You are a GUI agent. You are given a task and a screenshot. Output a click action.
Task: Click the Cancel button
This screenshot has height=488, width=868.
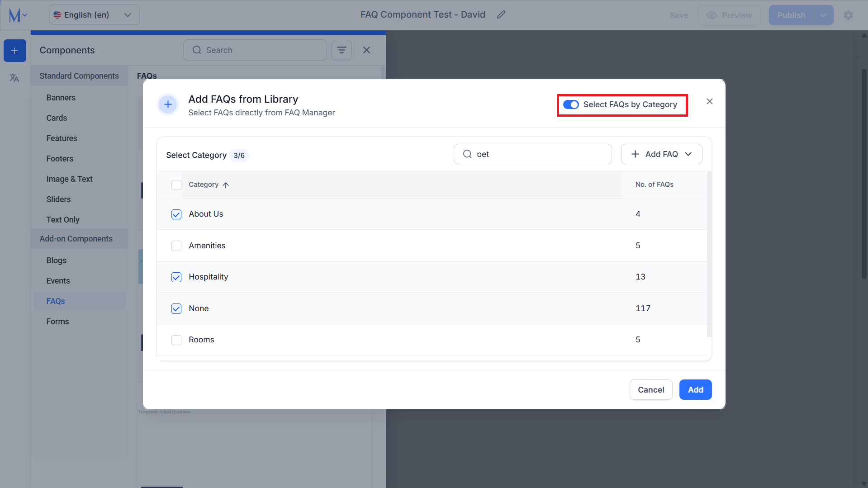click(x=651, y=390)
